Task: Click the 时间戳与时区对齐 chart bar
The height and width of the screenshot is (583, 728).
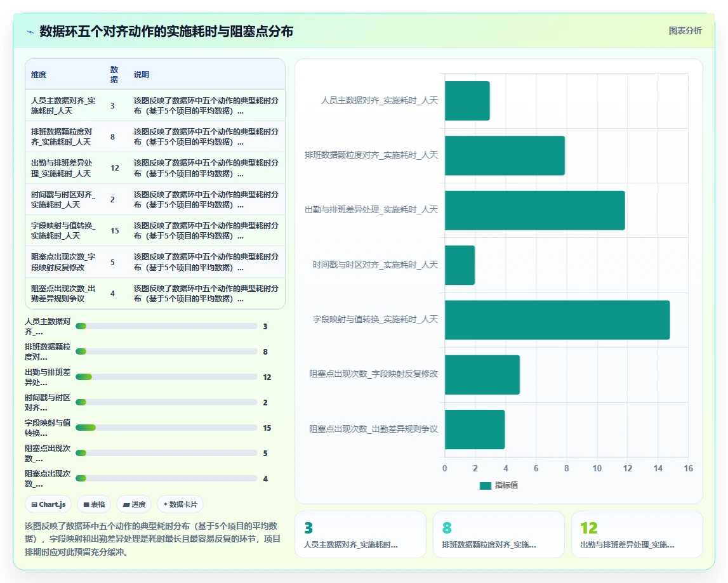Action: pyautogui.click(x=460, y=265)
